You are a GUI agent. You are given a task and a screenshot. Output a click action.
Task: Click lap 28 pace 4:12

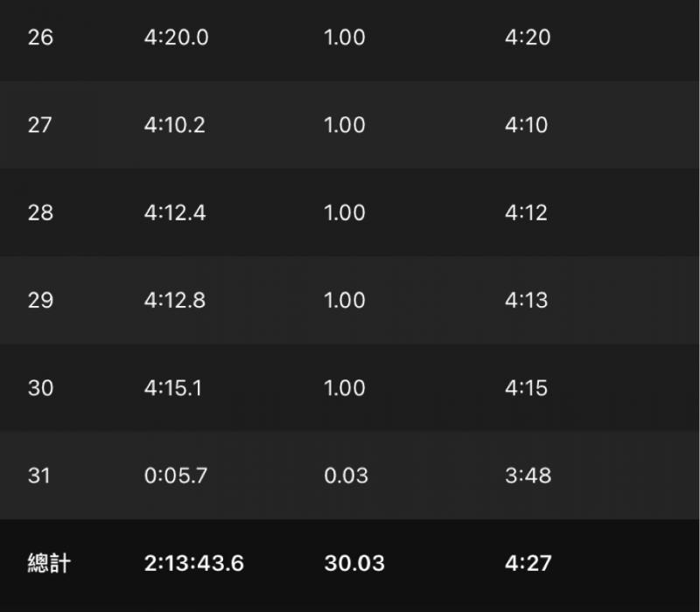click(x=527, y=212)
